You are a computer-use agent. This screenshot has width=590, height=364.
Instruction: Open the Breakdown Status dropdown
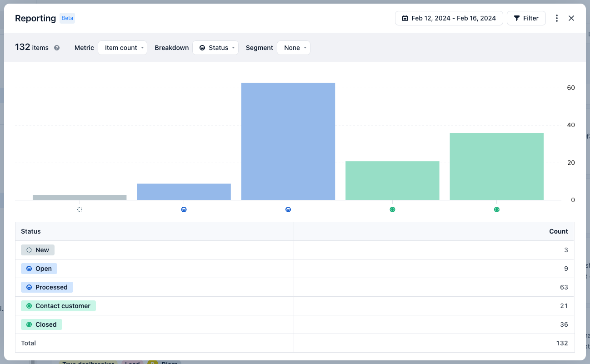click(215, 48)
